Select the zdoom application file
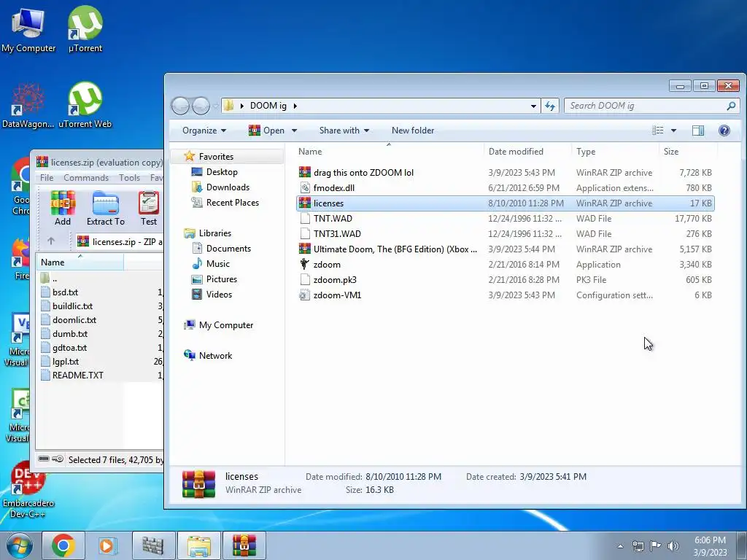Screen dimensions: 747x560 tap(505, 264)
